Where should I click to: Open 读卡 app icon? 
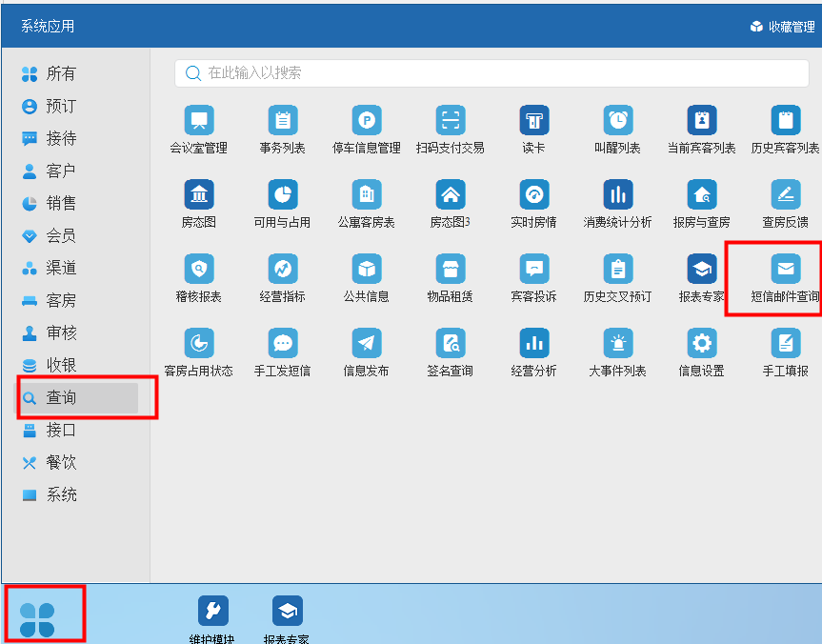534,121
